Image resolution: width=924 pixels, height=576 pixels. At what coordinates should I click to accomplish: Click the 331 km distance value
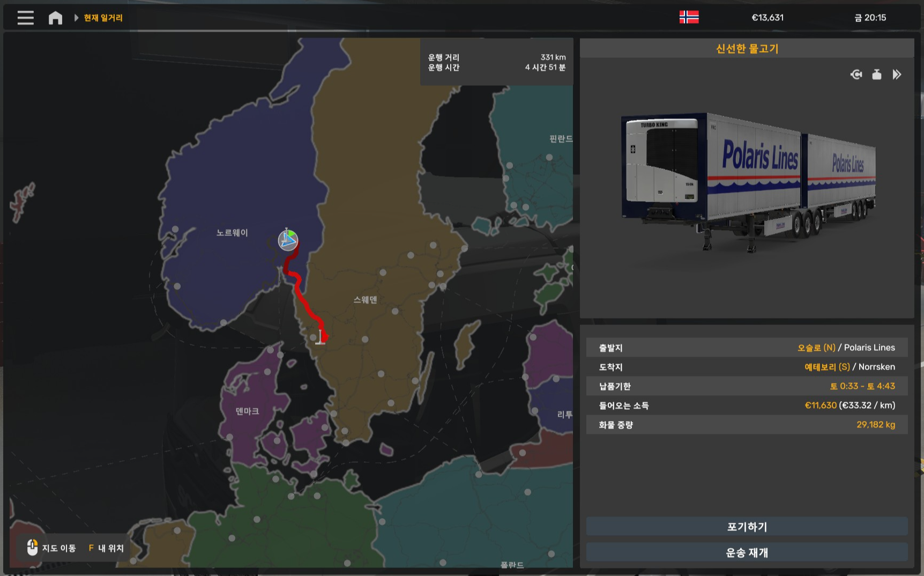[x=553, y=57]
